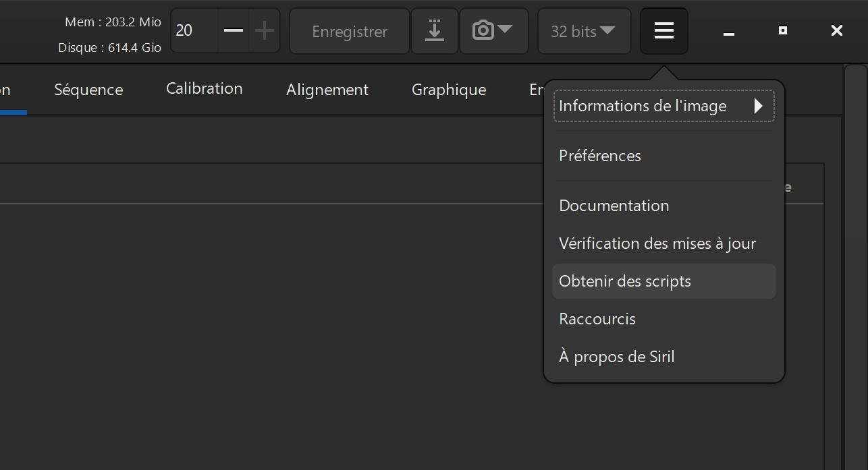Open the Documentation menu entry
This screenshot has width=868, height=470.
click(614, 206)
